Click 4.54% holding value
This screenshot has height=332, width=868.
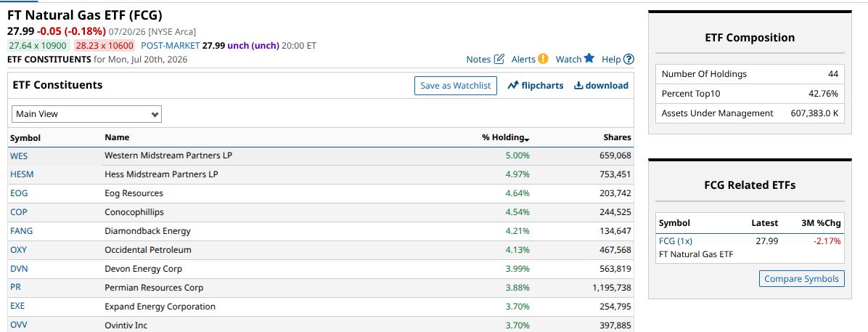pos(517,211)
